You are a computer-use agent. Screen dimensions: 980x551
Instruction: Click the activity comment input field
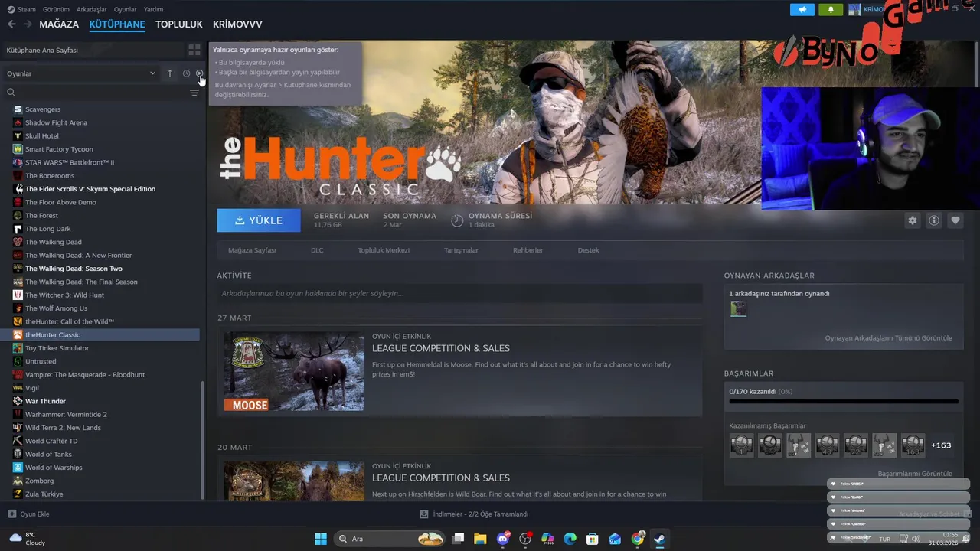click(x=459, y=293)
